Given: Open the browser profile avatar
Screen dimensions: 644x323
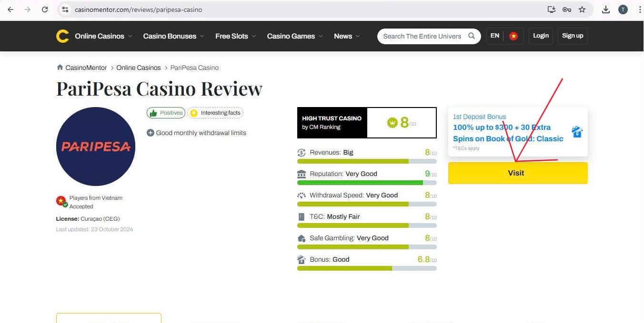Looking at the screenshot, I should (623, 10).
